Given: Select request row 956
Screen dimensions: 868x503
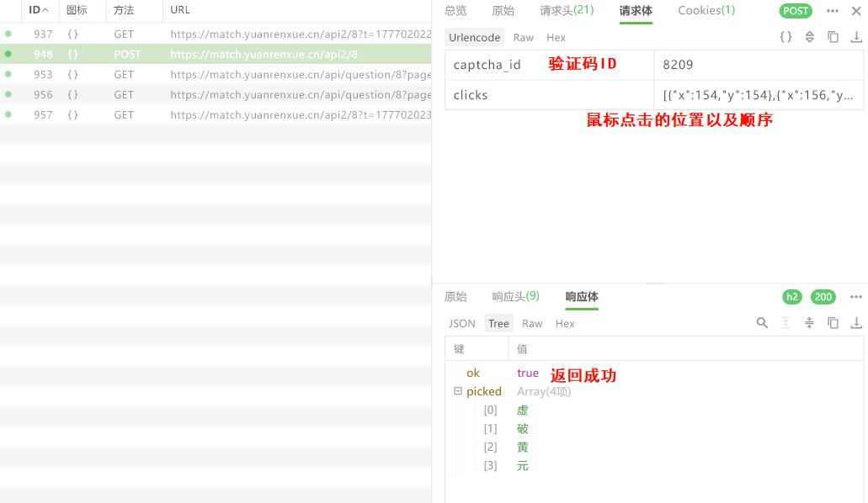Looking at the screenshot, I should [x=216, y=94].
